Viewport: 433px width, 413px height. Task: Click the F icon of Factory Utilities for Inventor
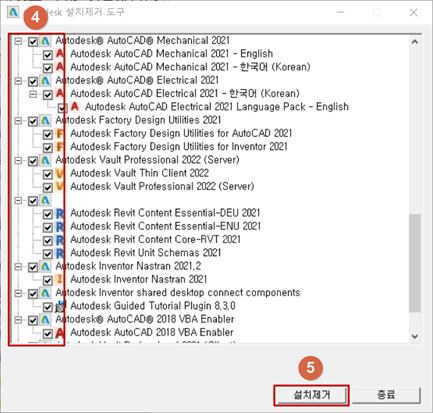60,147
